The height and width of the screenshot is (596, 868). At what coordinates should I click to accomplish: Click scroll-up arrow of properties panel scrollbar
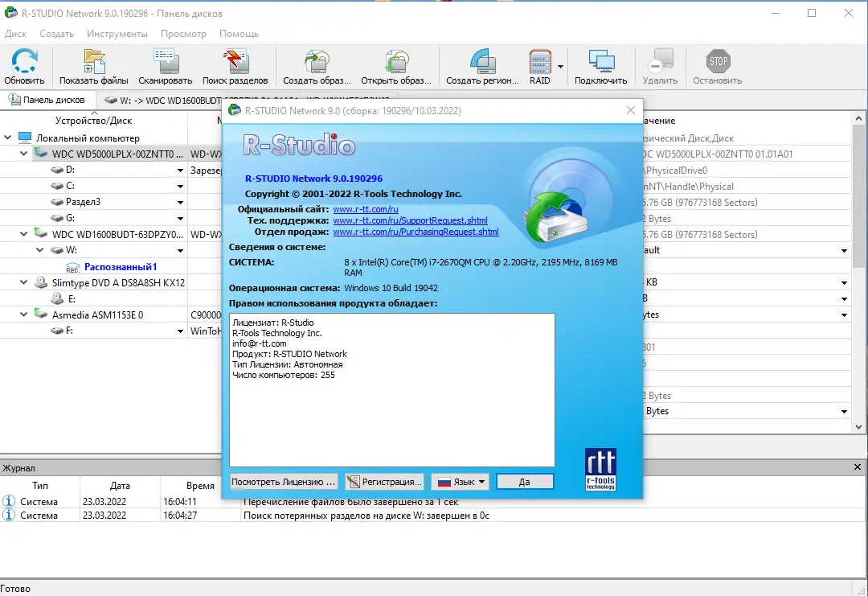click(858, 118)
